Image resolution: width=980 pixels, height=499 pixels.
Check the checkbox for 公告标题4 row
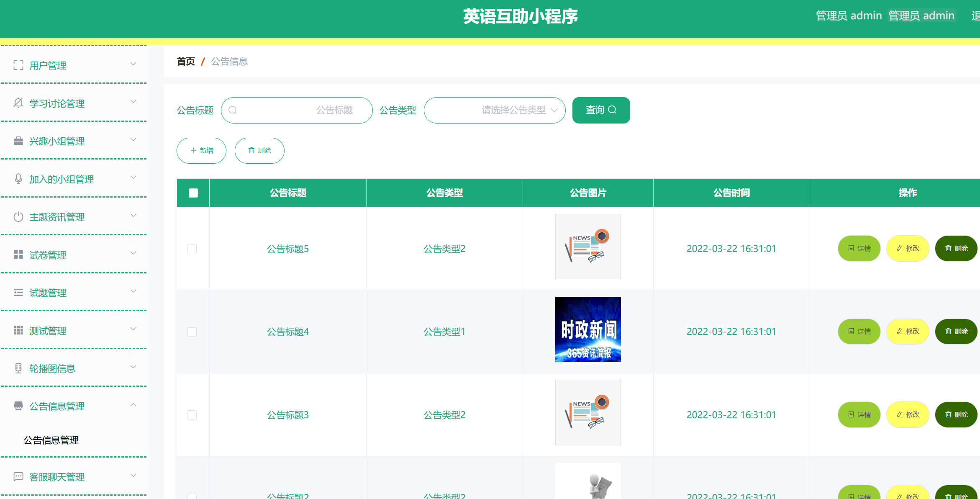click(x=193, y=332)
